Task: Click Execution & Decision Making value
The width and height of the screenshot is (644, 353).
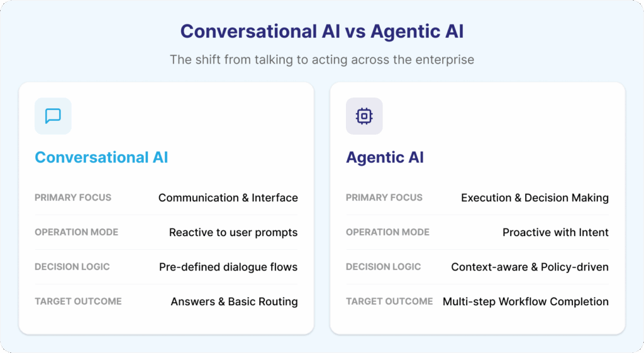Action: 535,198
